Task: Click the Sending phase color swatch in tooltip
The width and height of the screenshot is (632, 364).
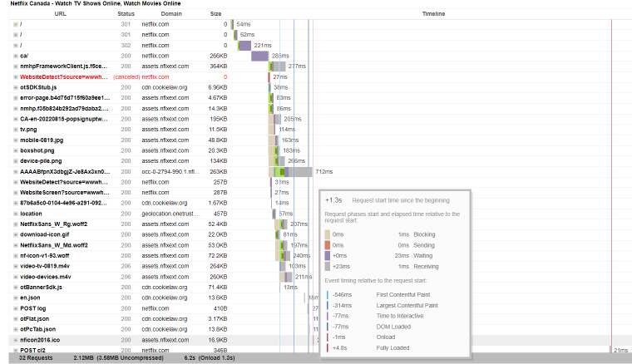Action: pyautogui.click(x=328, y=245)
